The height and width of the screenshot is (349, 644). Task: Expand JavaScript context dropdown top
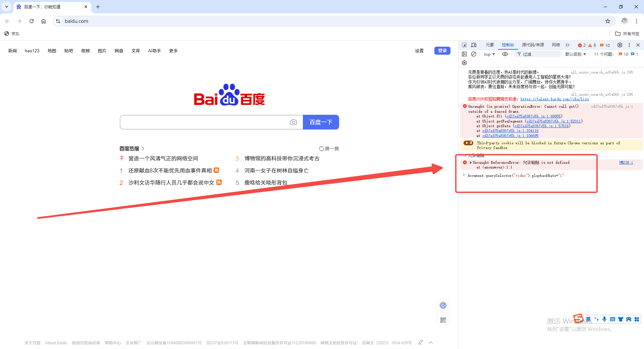(489, 54)
